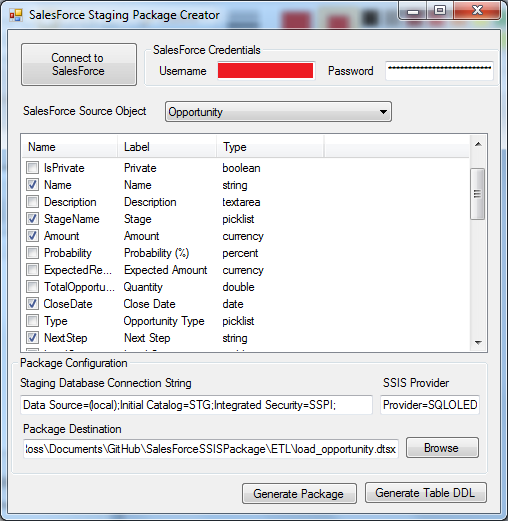Screen dimensions: 508x521
Task: Uncheck the StageName field checkbox
Action: (x=32, y=218)
